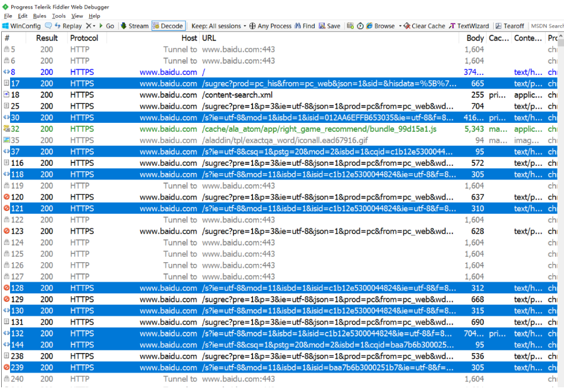The width and height of the screenshot is (564, 392).
Task: Open the Edit menu
Action: click(x=22, y=16)
